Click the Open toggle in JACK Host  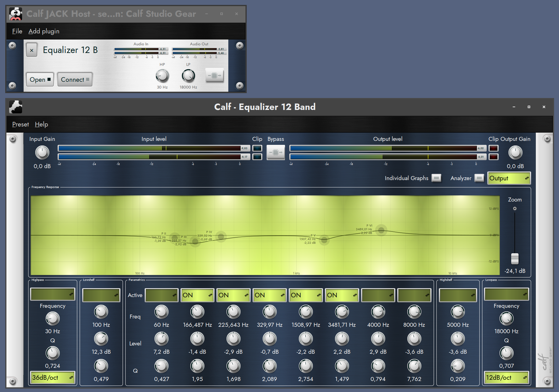[40, 79]
